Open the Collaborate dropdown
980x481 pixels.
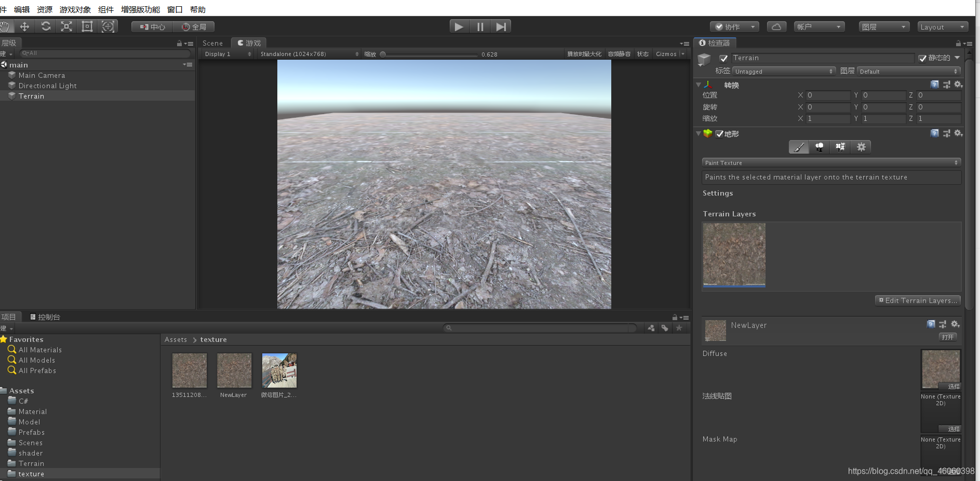pyautogui.click(x=734, y=27)
